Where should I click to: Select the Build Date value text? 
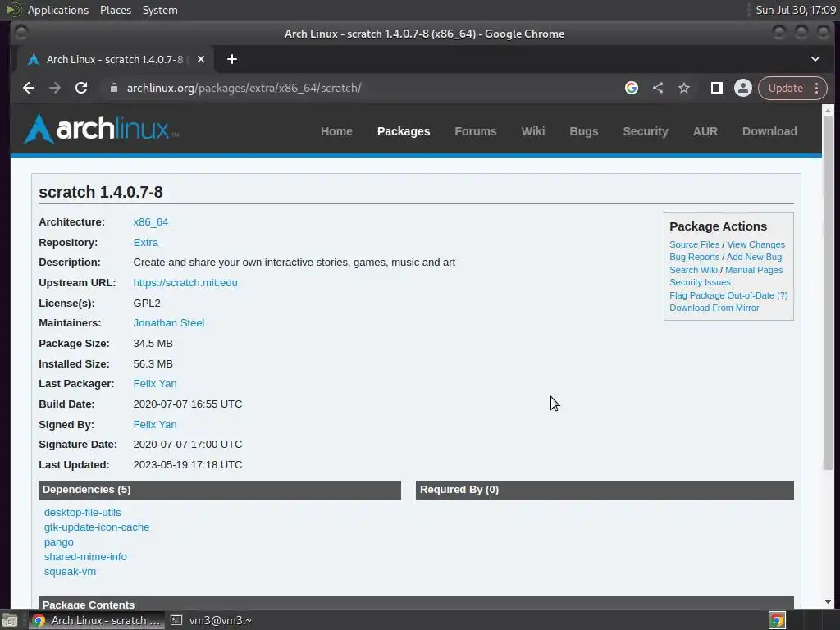coord(188,404)
